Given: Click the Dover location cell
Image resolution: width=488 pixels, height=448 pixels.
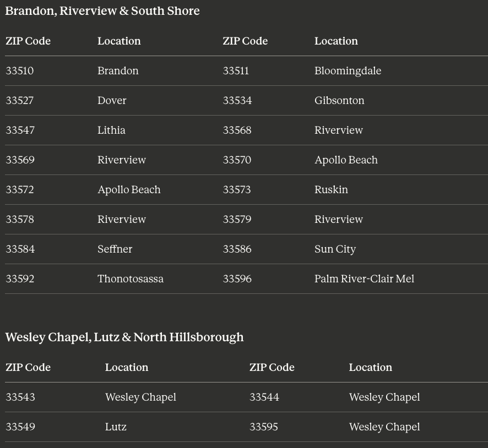Looking at the screenshot, I should (x=112, y=100).
